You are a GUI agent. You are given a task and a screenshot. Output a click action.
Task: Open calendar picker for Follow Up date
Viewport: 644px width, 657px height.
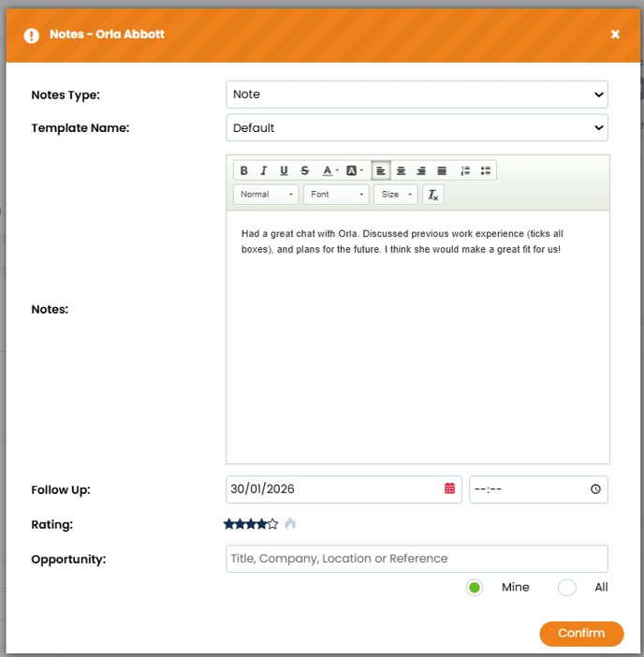pos(449,489)
